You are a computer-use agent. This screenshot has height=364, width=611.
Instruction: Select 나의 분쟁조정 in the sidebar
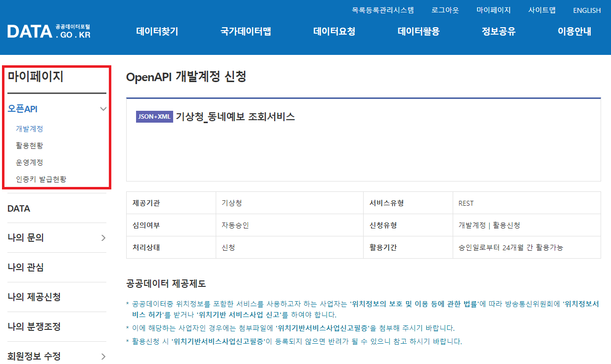click(x=34, y=327)
